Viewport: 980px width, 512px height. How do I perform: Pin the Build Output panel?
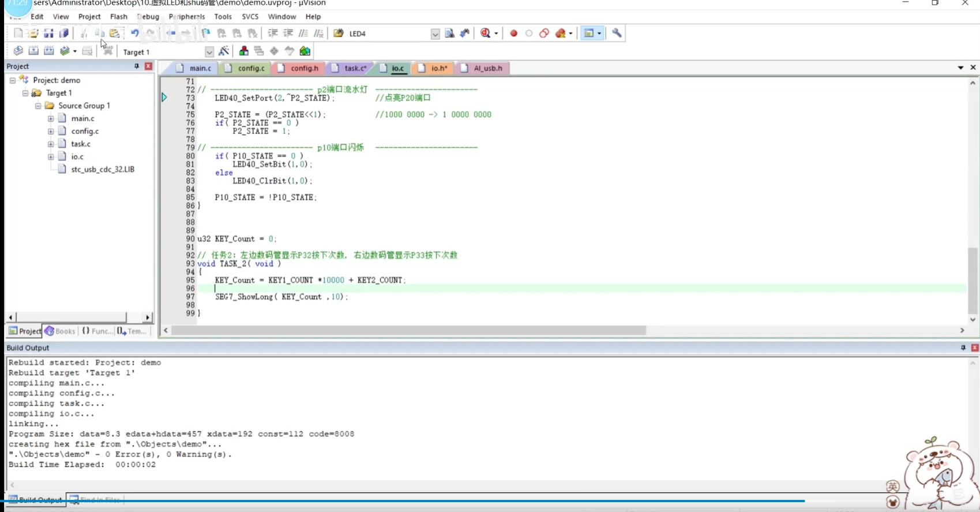[963, 347]
